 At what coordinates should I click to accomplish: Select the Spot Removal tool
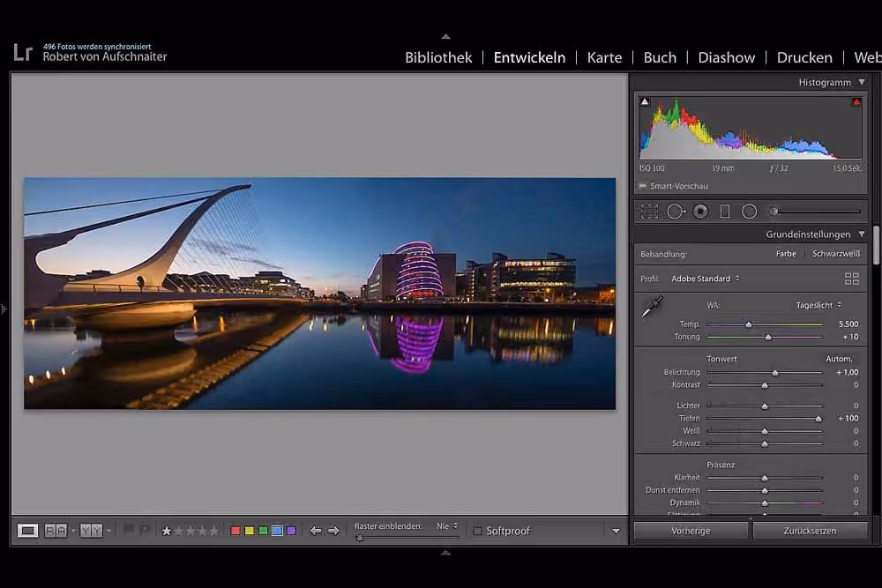[676, 212]
